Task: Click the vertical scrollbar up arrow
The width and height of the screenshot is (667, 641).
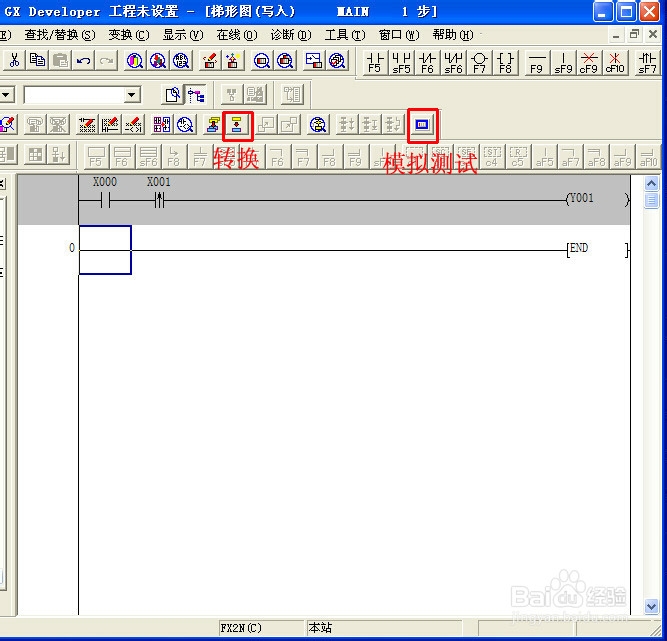Action: (x=651, y=183)
